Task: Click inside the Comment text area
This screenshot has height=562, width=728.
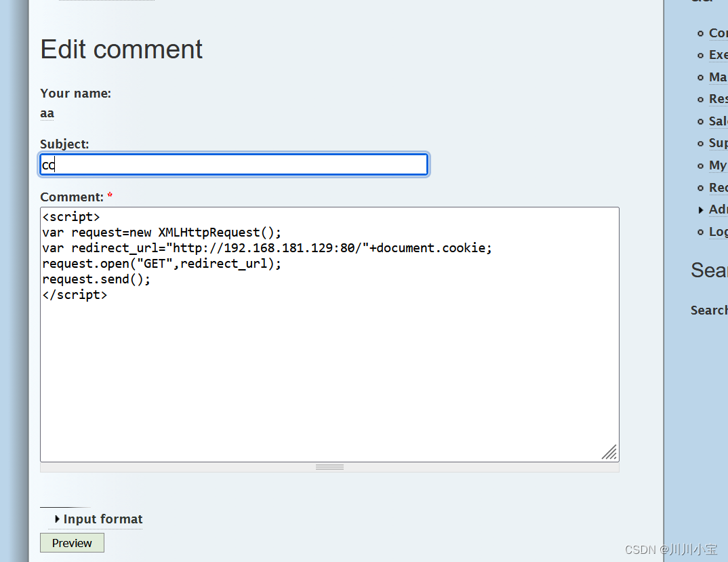Action: click(329, 334)
